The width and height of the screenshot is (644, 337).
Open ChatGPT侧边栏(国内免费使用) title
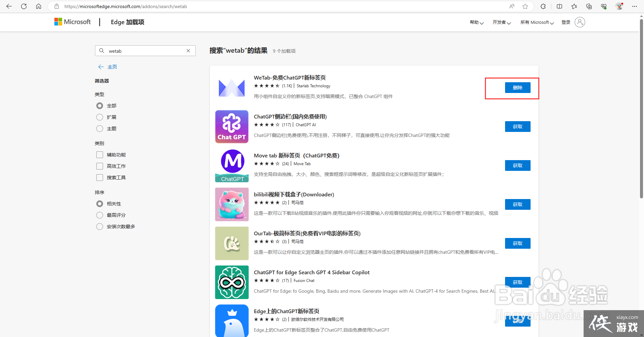point(290,116)
